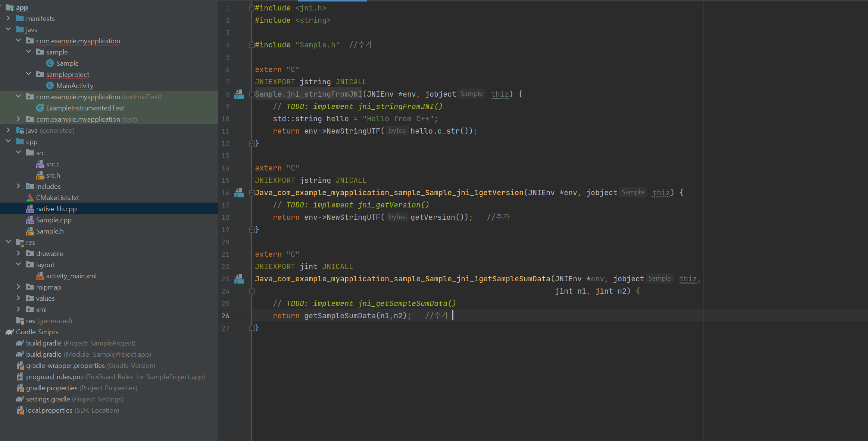This screenshot has height=441, width=868.
Task: Expand the drawable resource folder
Action: [18, 253]
